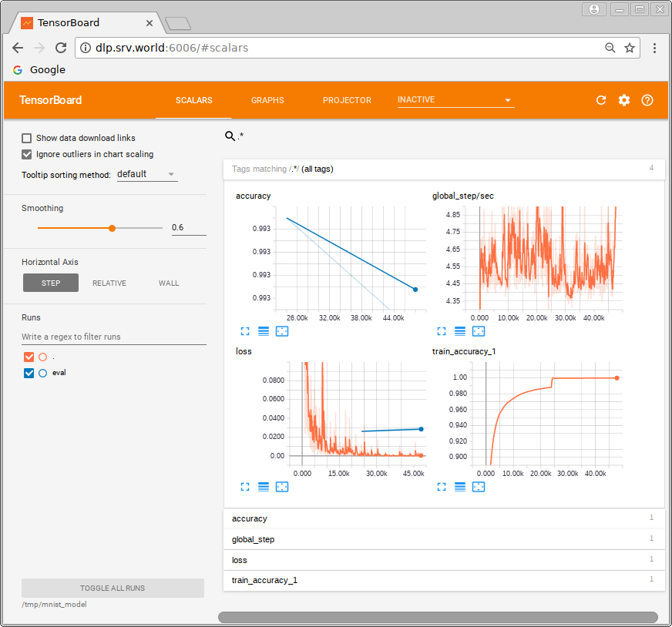The width and height of the screenshot is (672, 627).
Task: Reload TensorBoard data with refresh icon
Action: pyautogui.click(x=601, y=100)
